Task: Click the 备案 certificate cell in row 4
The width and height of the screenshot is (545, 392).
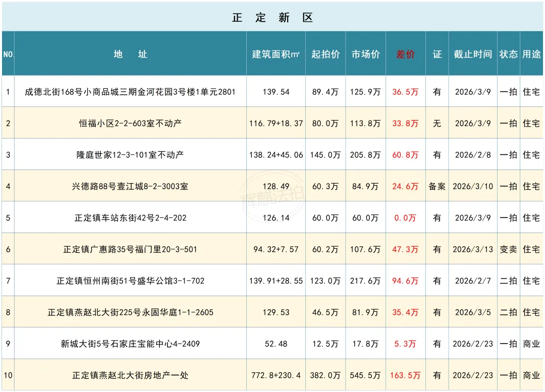Action: [437, 187]
